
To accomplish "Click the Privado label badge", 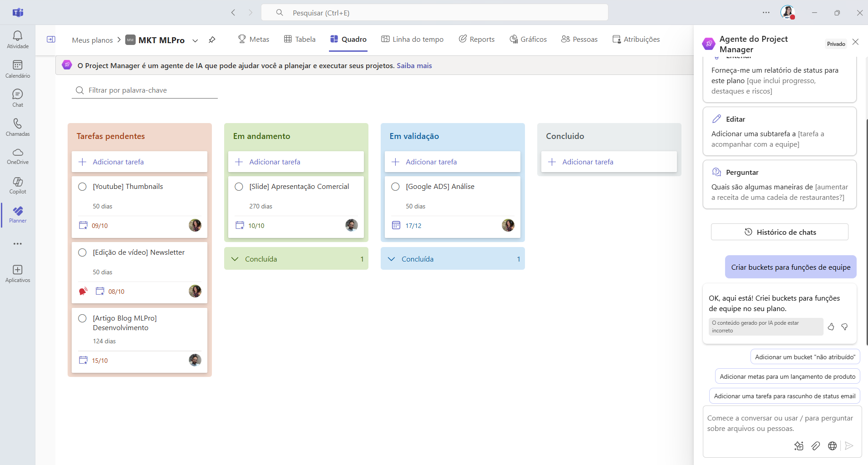I will point(836,44).
